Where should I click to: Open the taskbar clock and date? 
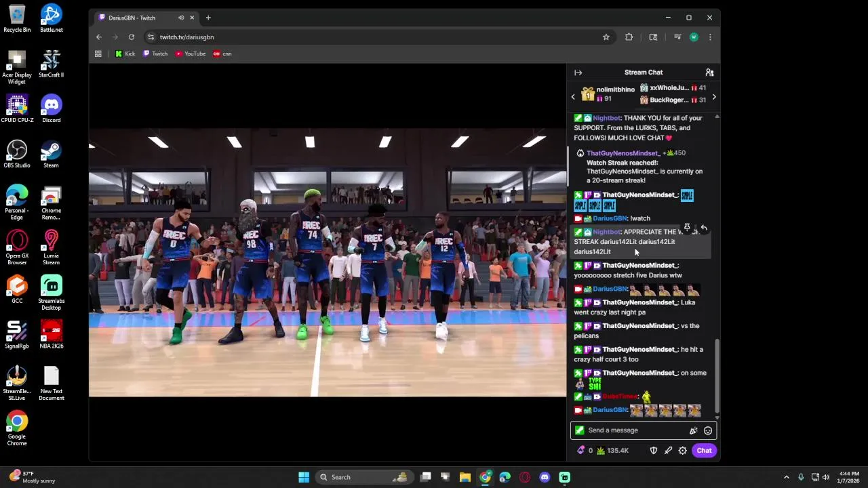[x=850, y=477]
